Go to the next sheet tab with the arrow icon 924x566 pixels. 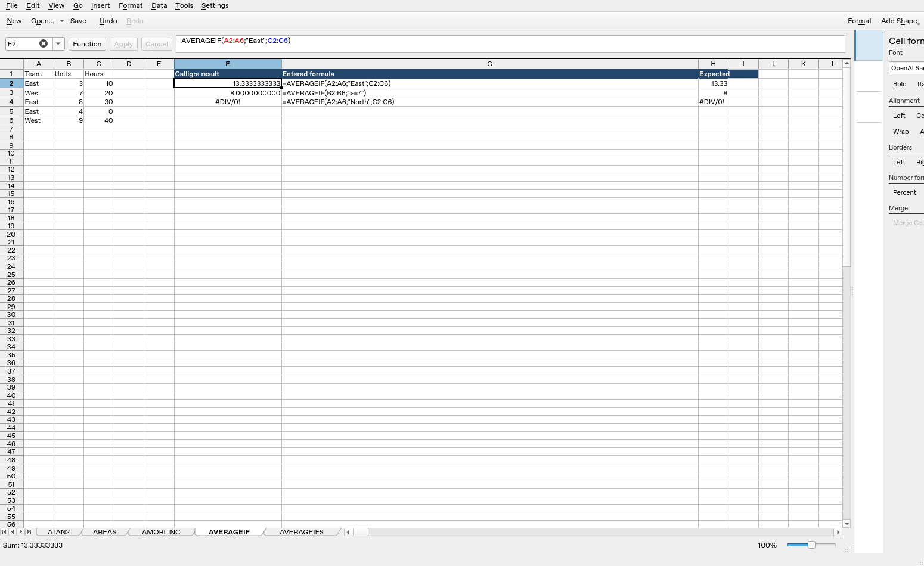click(21, 532)
